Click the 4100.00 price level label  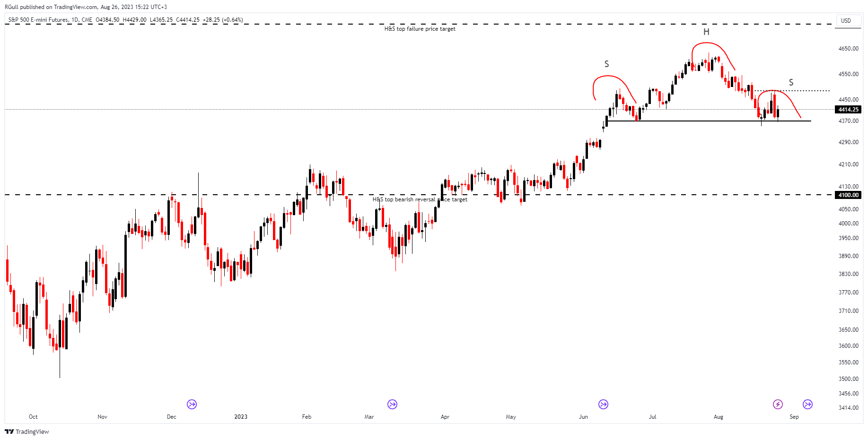point(848,195)
